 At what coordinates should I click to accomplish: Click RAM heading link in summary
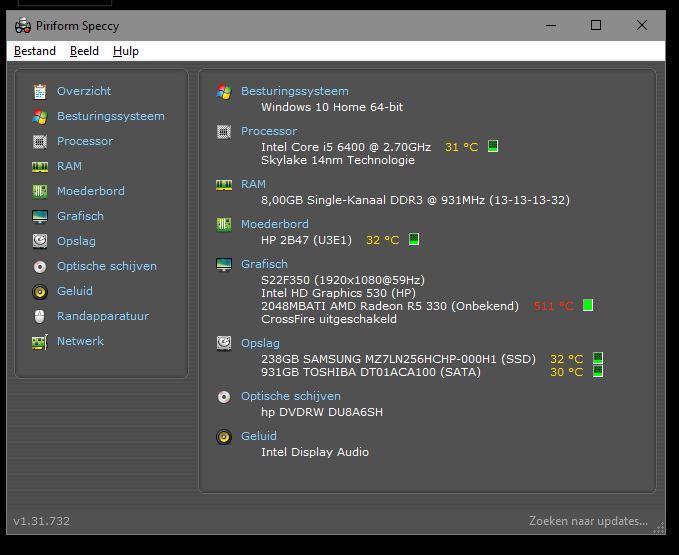point(253,184)
